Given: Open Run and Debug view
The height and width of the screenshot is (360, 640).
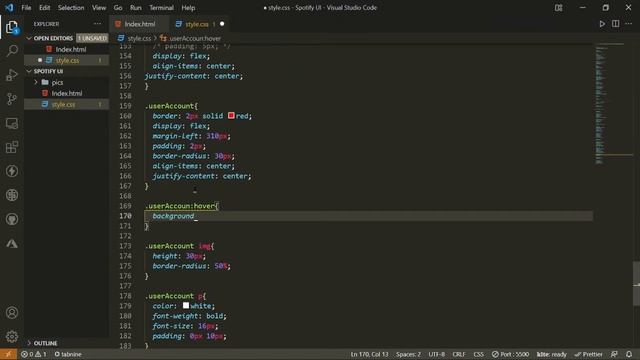Looking at the screenshot, I should pyautogui.click(x=12, y=75).
